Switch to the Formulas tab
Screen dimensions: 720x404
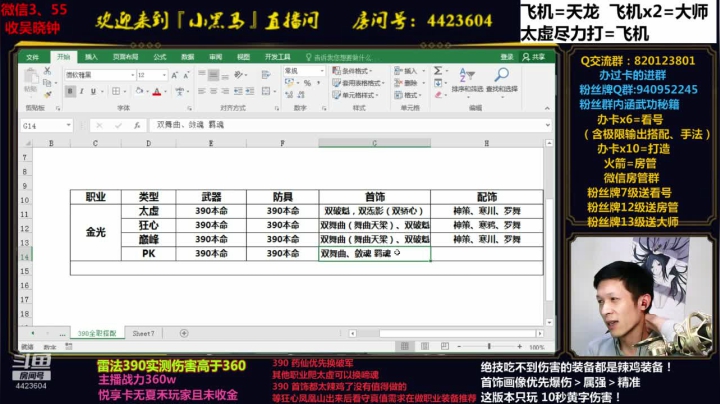(x=160, y=57)
